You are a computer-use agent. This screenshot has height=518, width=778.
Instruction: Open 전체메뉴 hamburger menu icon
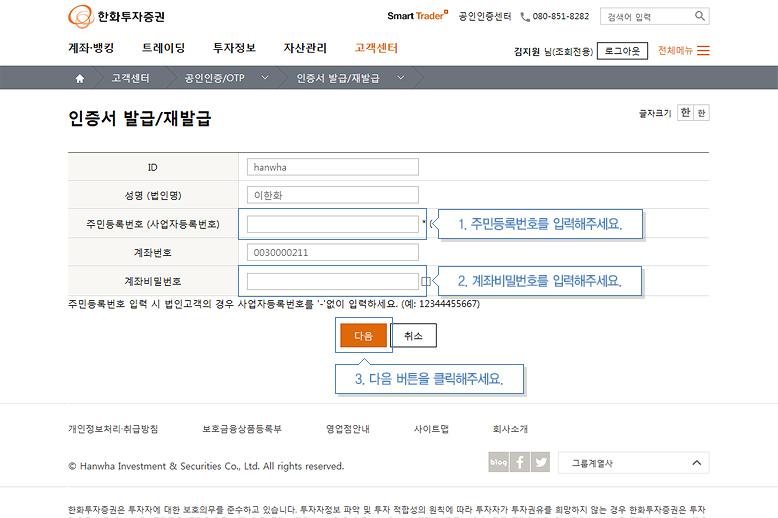[703, 51]
